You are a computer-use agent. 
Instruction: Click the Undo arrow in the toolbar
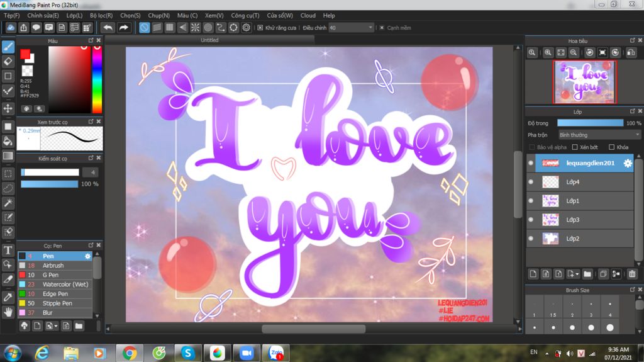108,28
